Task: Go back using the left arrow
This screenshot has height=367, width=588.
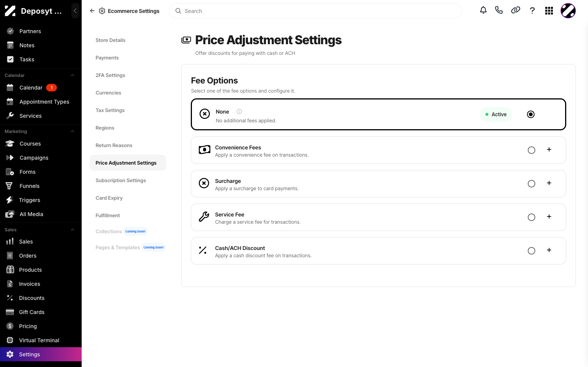Action: pos(92,11)
